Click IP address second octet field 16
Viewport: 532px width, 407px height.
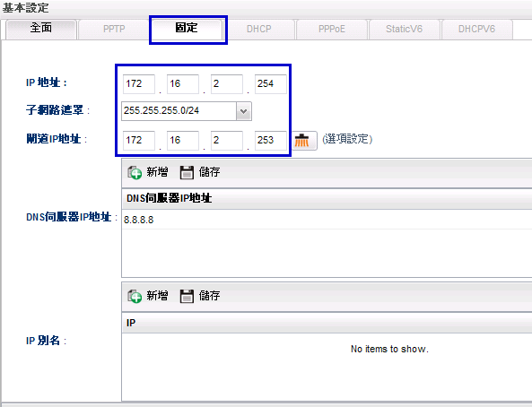pos(183,83)
